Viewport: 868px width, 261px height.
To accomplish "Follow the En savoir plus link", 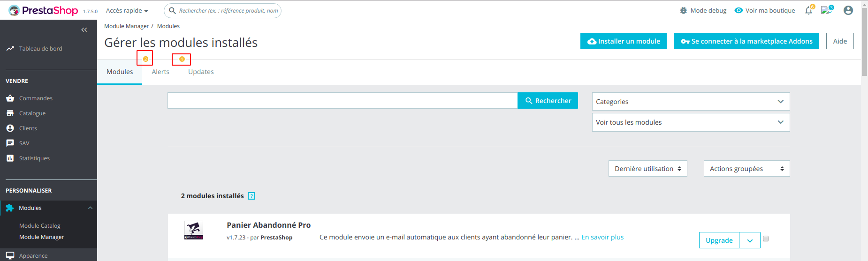I will click(x=602, y=237).
